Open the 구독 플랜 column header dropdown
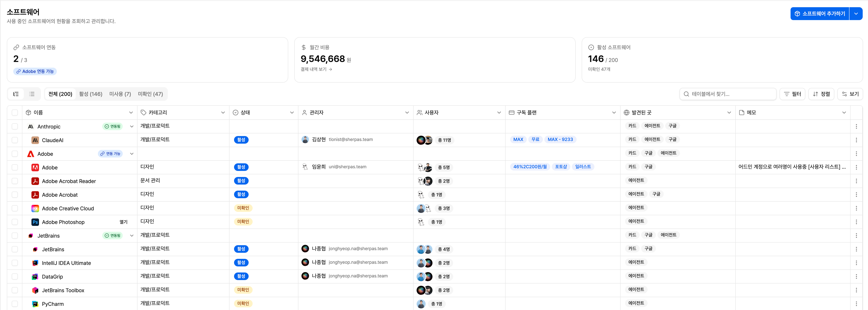868x310 pixels. [x=614, y=113]
